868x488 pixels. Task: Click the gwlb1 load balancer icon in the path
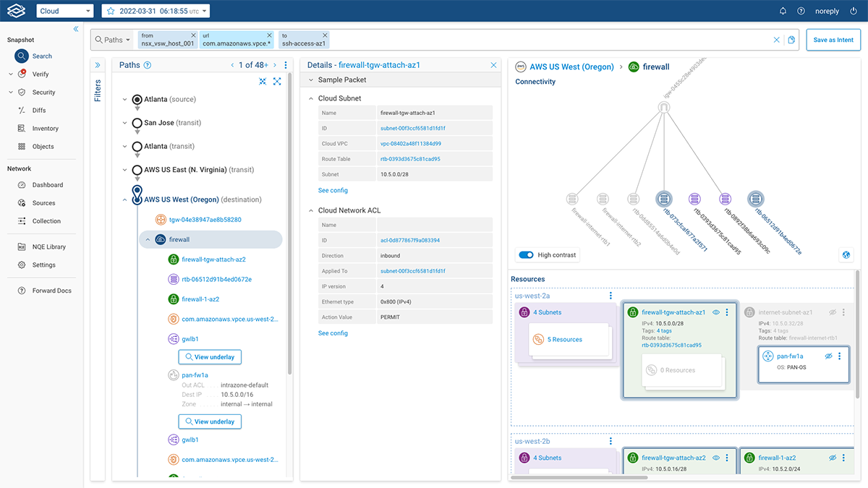point(173,338)
